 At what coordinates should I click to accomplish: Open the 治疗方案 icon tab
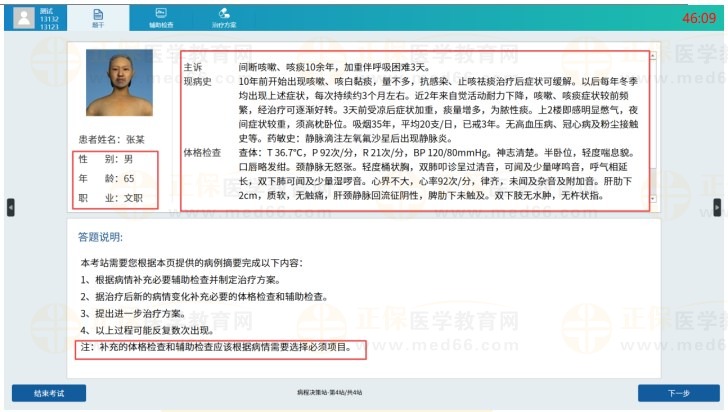[225, 16]
